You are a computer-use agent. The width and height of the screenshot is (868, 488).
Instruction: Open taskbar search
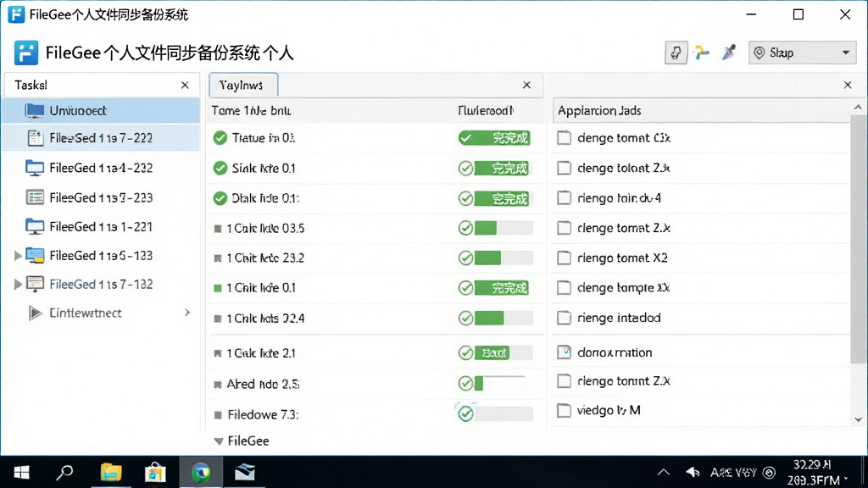(x=64, y=473)
